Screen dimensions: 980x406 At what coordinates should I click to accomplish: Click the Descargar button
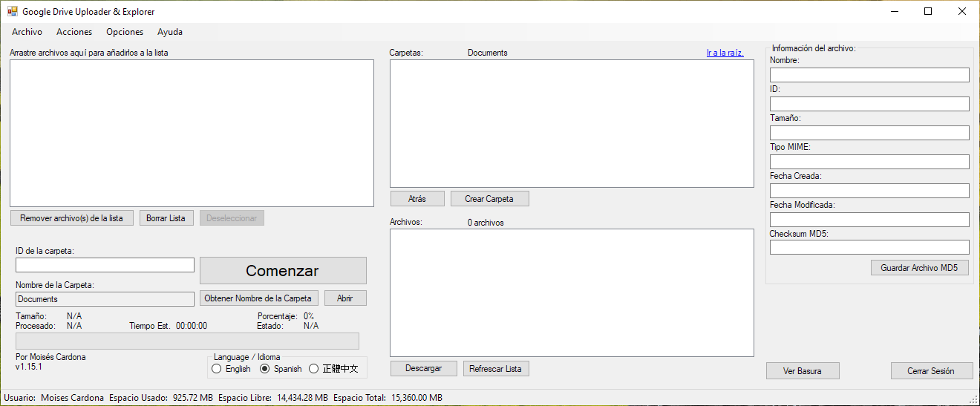(423, 369)
